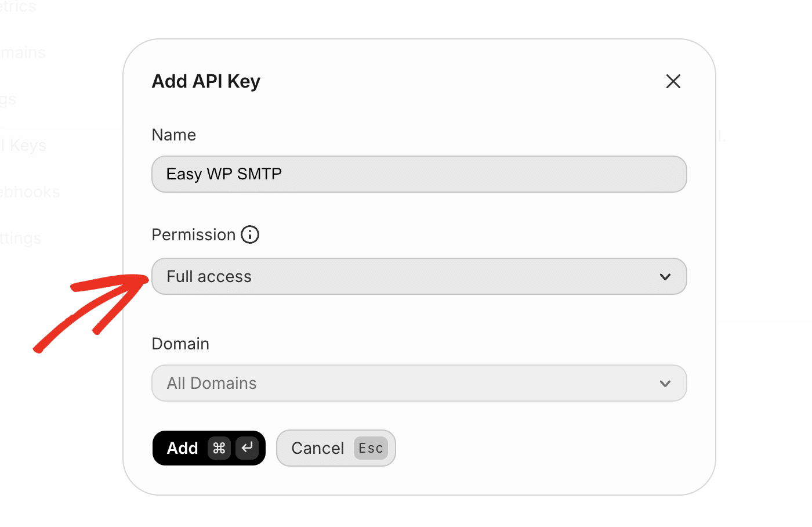Viewport: 812px width, 527px height.
Task: Open the All Domains dropdown
Action: click(x=419, y=383)
